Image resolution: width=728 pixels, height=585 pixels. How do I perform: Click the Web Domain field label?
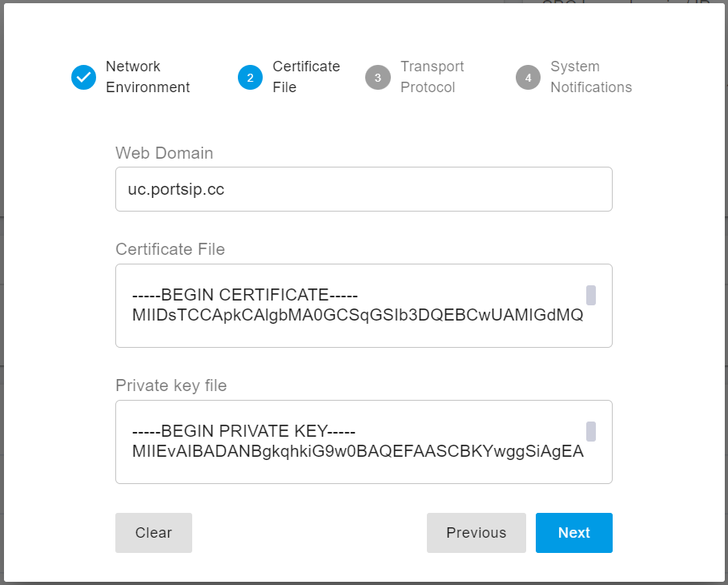click(164, 153)
